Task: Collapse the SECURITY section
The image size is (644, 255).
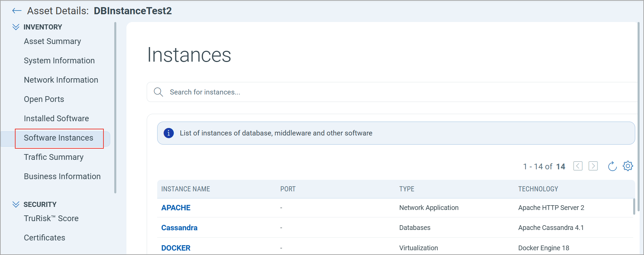Action: (16, 205)
